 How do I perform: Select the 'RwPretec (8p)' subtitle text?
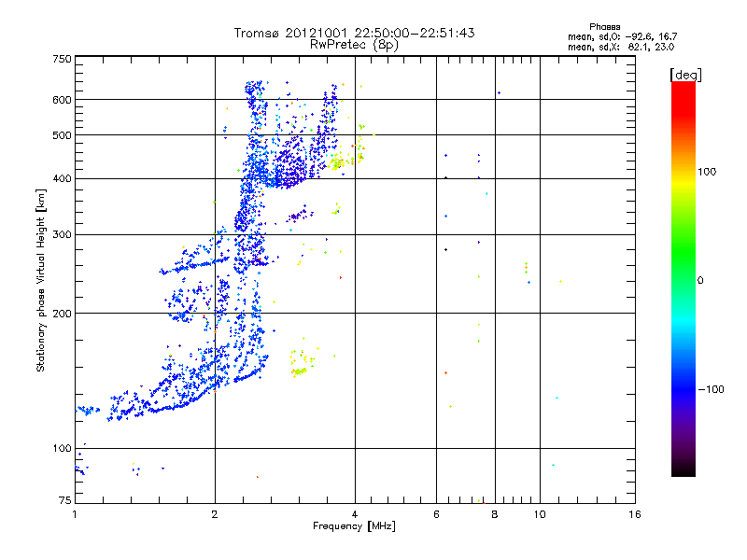coord(354,45)
